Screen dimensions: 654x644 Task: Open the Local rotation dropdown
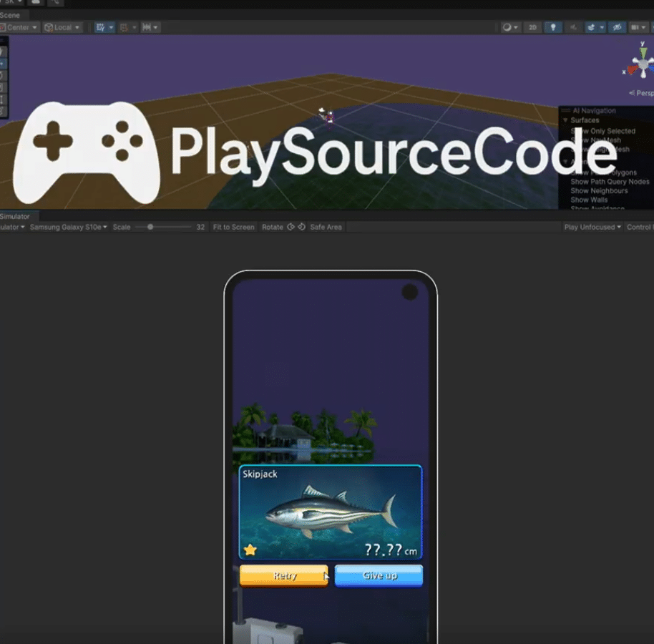pyautogui.click(x=62, y=27)
